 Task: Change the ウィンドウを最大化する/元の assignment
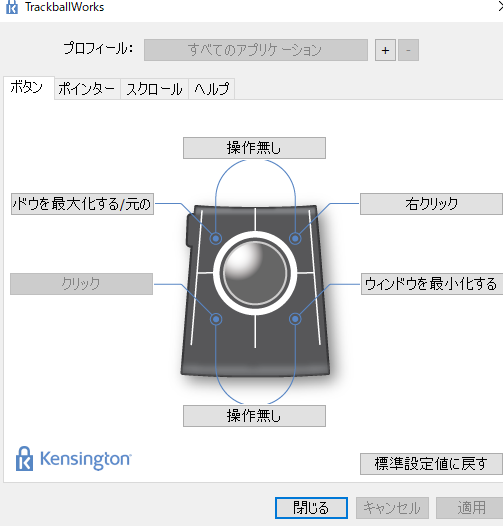coord(82,204)
